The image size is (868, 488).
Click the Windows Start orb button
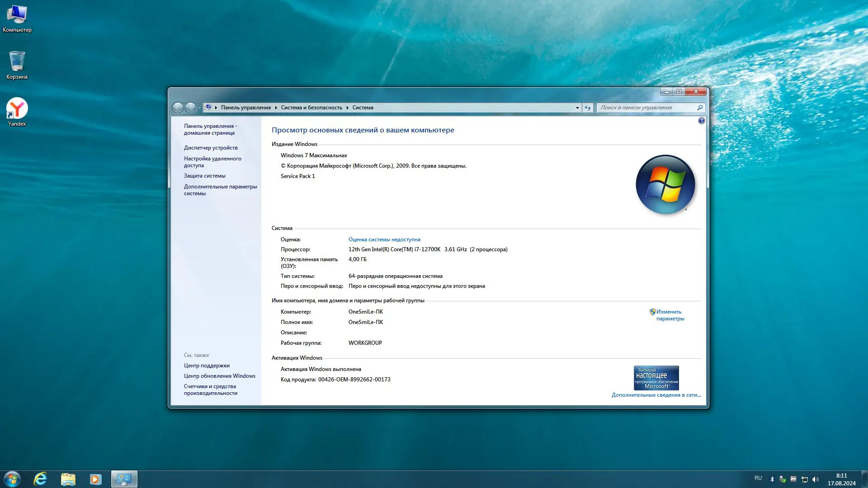click(x=12, y=479)
